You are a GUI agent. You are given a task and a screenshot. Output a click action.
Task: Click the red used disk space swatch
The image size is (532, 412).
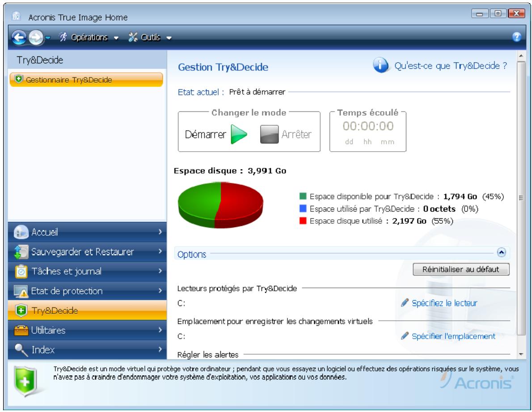(x=303, y=221)
